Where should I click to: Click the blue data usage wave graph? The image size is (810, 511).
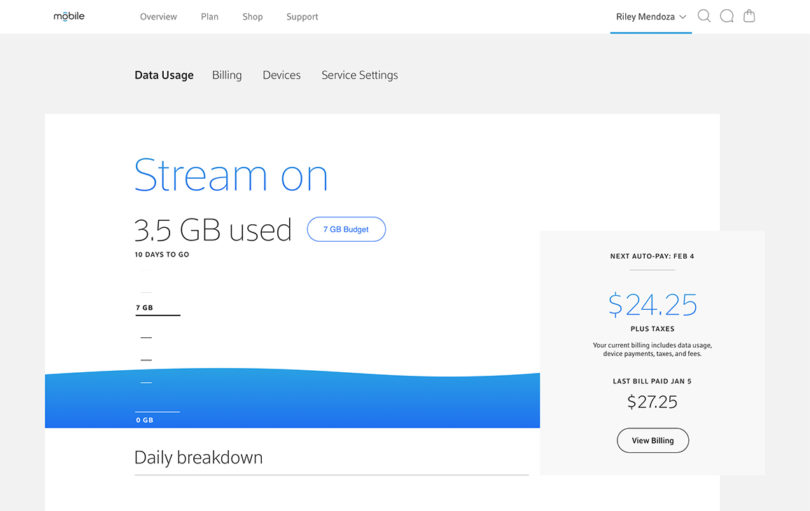pyautogui.click(x=292, y=398)
